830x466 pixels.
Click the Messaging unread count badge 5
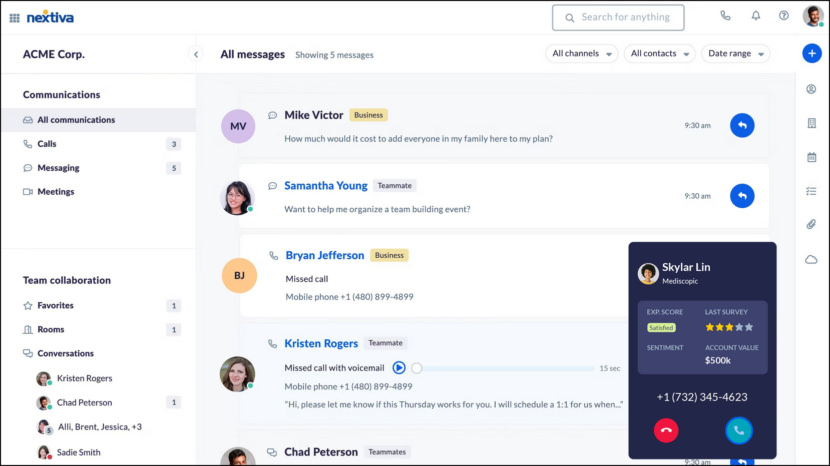(x=174, y=168)
